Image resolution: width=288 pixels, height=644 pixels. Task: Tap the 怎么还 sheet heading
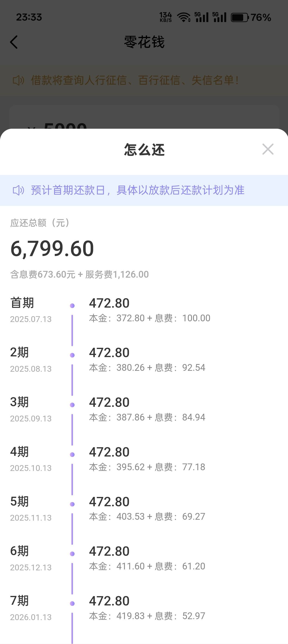point(144,150)
